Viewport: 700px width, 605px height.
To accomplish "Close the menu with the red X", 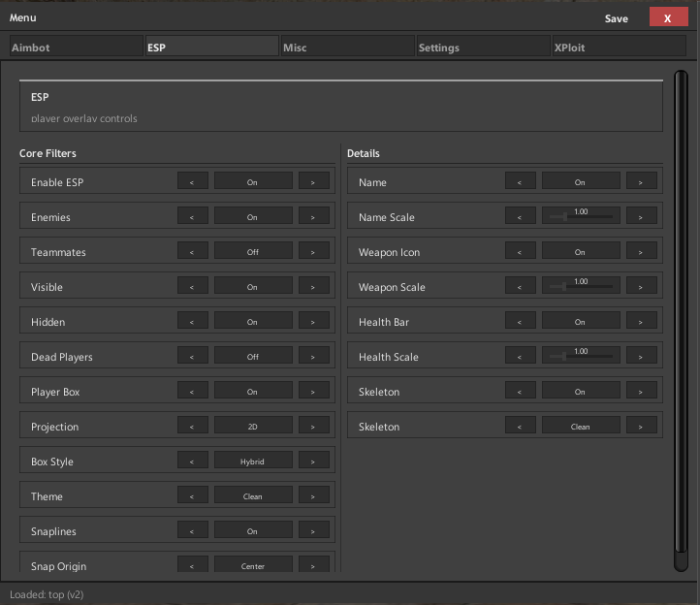I will (x=668, y=17).
